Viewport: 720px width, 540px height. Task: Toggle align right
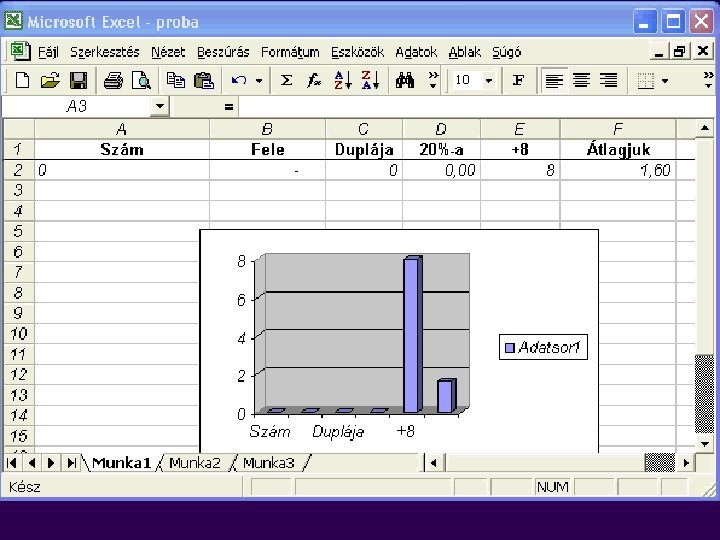click(x=608, y=81)
